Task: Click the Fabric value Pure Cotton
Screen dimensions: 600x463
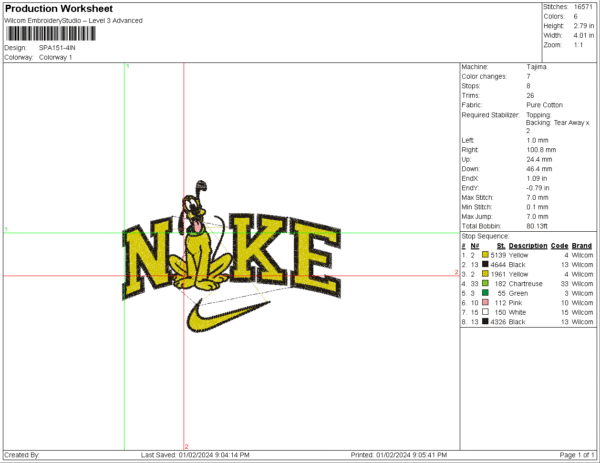Action: tap(545, 105)
